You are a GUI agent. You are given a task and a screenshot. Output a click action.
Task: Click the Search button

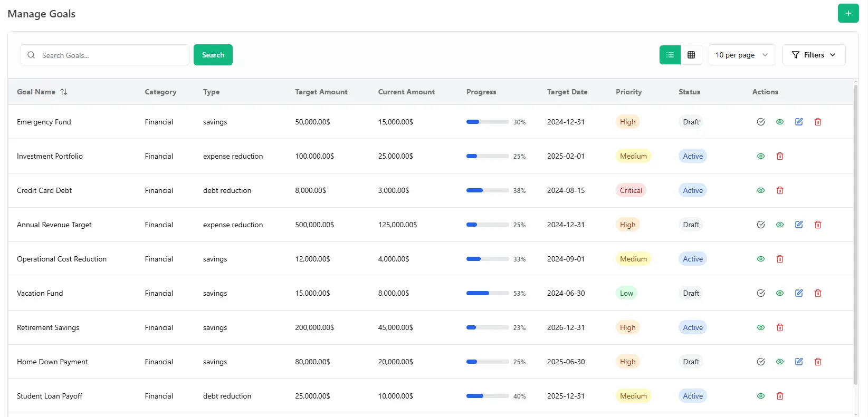(x=213, y=55)
